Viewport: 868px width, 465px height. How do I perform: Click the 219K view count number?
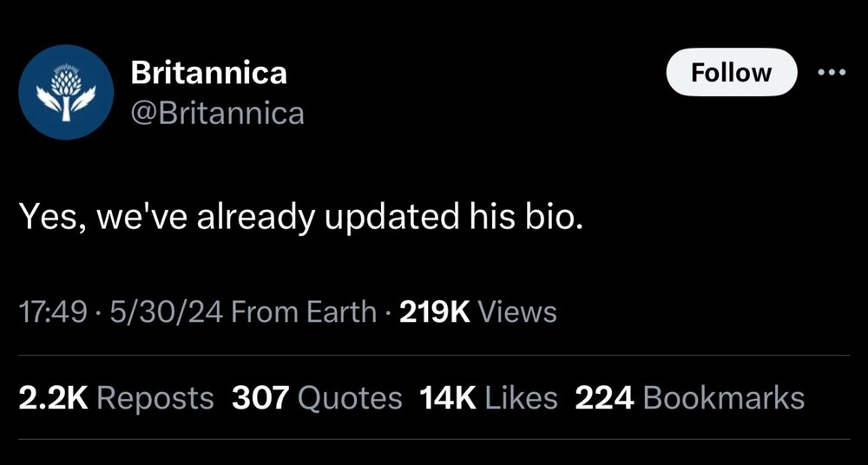[x=434, y=311]
